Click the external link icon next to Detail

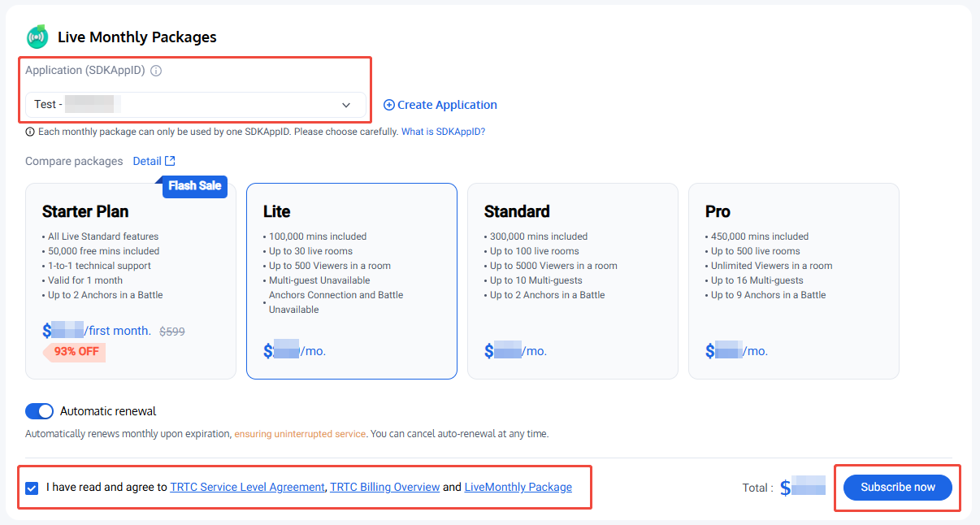[170, 161]
